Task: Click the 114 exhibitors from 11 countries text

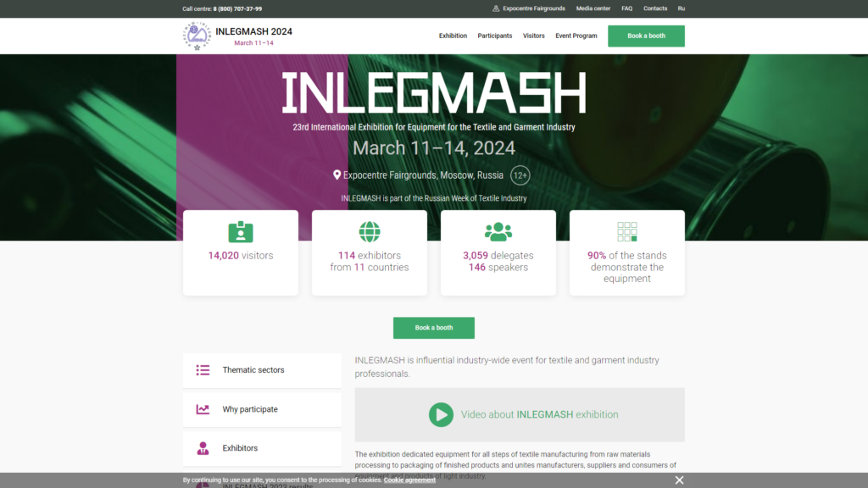Action: (370, 262)
